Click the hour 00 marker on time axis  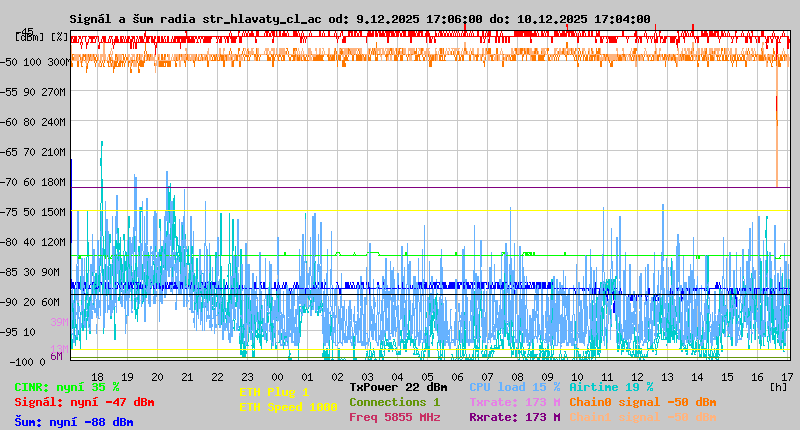278,376
